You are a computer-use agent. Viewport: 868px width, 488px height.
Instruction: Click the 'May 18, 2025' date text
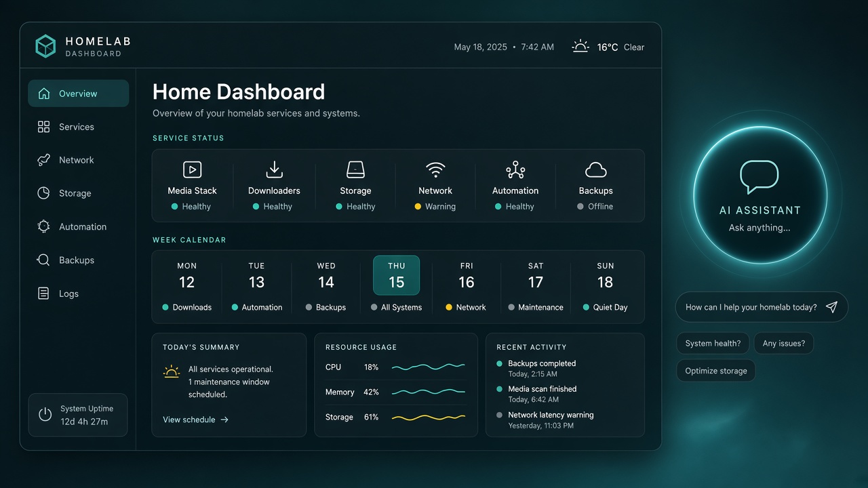(x=481, y=47)
